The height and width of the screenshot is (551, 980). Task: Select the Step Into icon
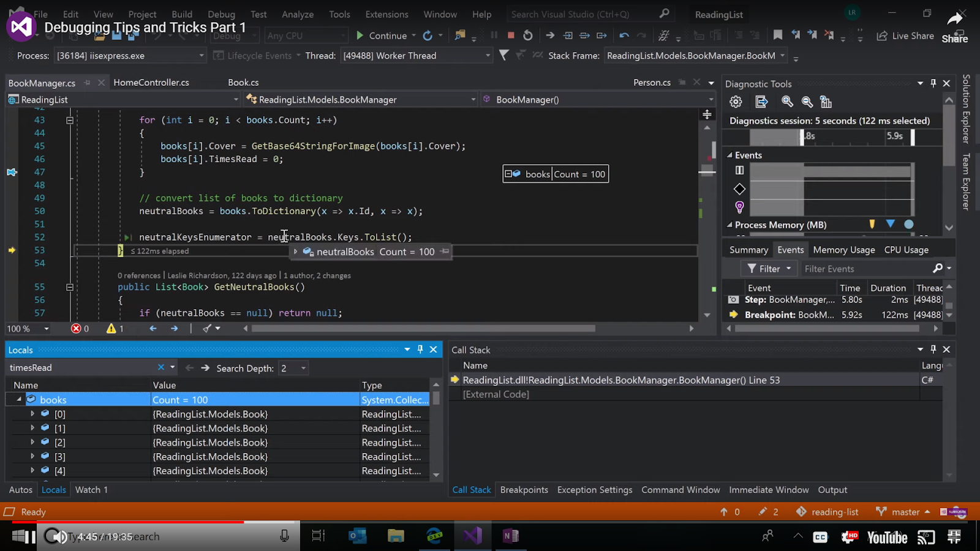[x=567, y=35]
